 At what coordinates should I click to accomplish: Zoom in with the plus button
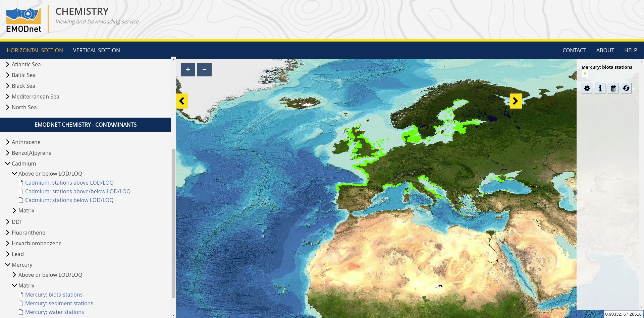point(188,70)
